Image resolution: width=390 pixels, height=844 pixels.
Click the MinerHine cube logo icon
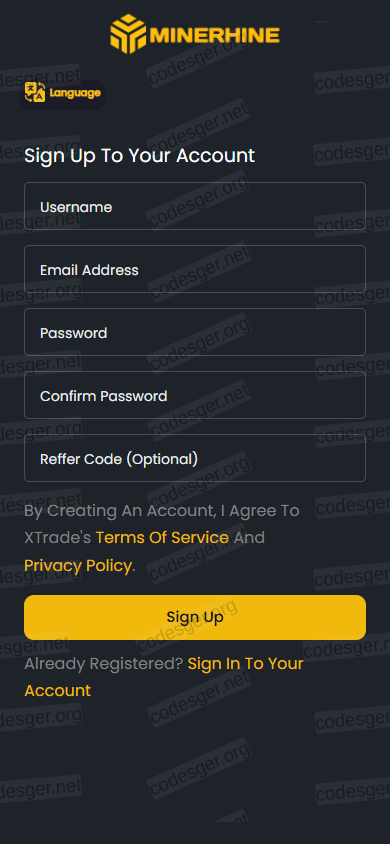128,34
